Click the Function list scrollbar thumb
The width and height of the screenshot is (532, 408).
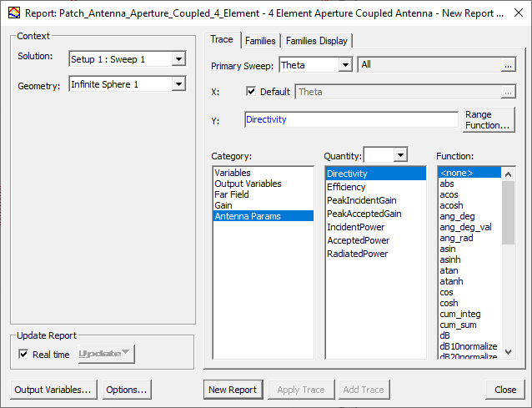508,213
